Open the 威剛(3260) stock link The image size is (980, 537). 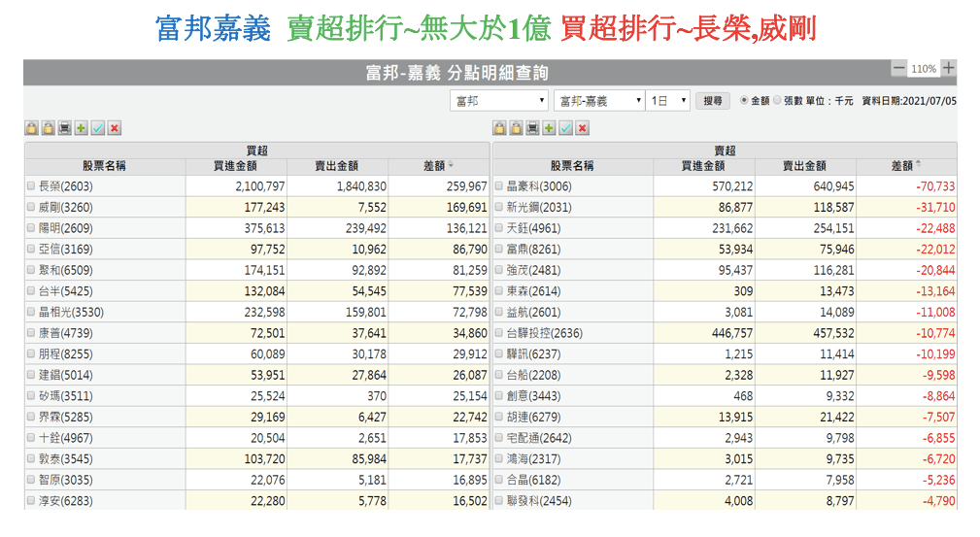point(65,207)
